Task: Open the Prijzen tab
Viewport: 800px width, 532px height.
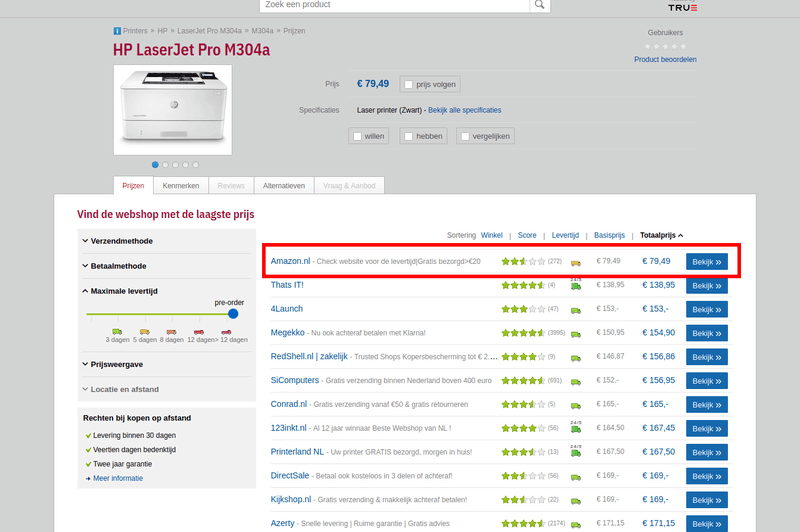Action: tap(133, 186)
